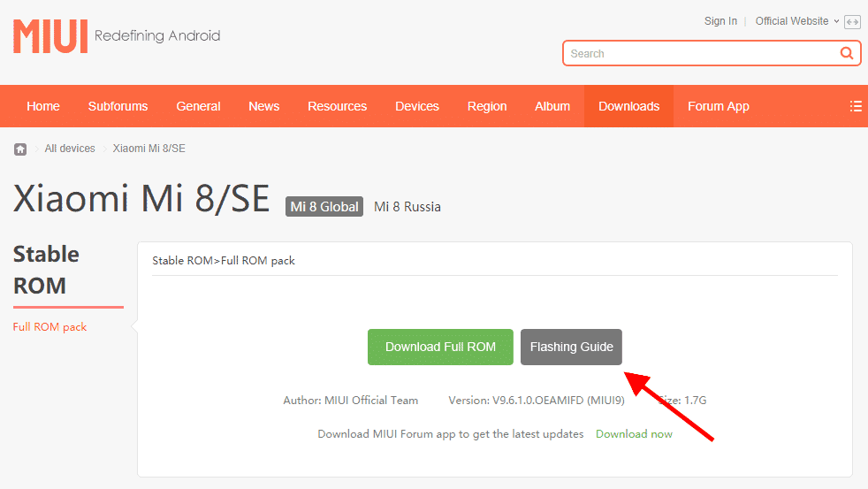Click the Flashing Guide button

point(571,347)
